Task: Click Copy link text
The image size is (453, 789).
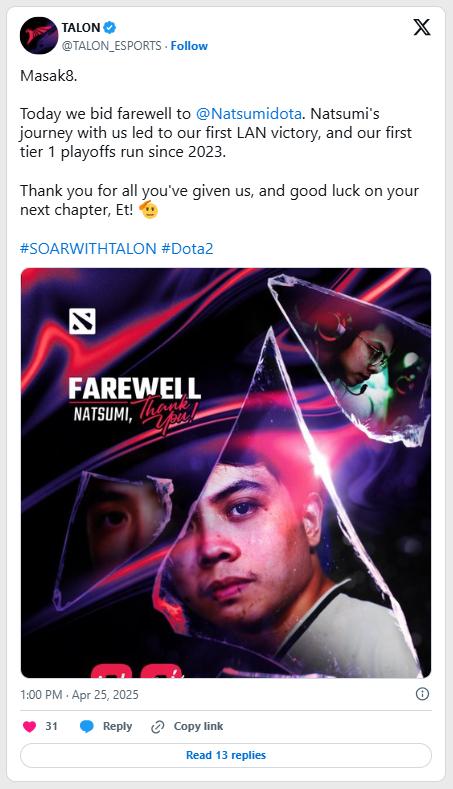Action: point(198,726)
